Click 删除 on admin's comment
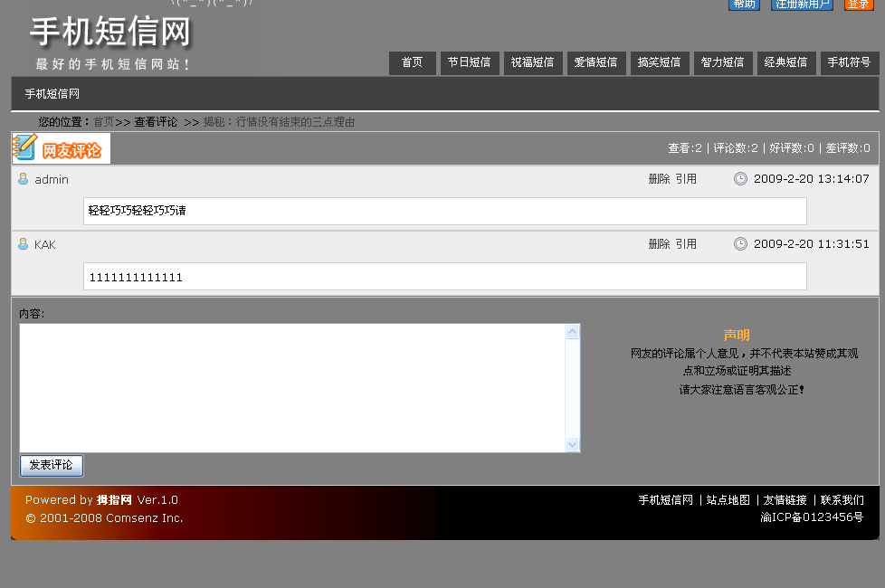This screenshot has height=588, width=885. coord(659,179)
